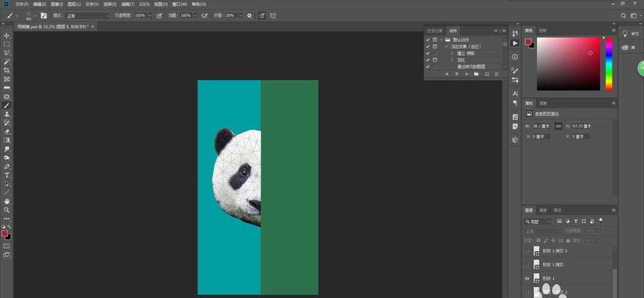
Task: Select the Move tool in the toolbar
Action: coord(7,35)
